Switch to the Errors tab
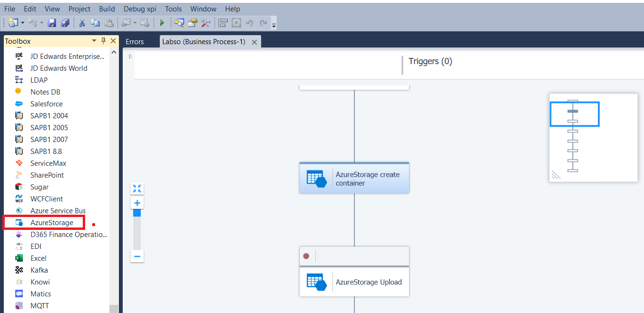Viewport: 644px width, 313px height. [135, 42]
